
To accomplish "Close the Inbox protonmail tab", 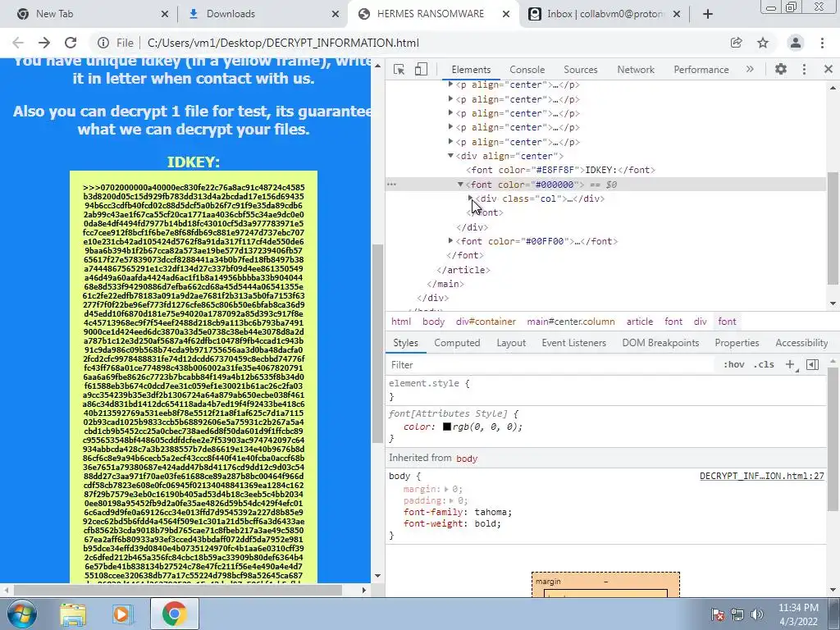I will 677,14.
